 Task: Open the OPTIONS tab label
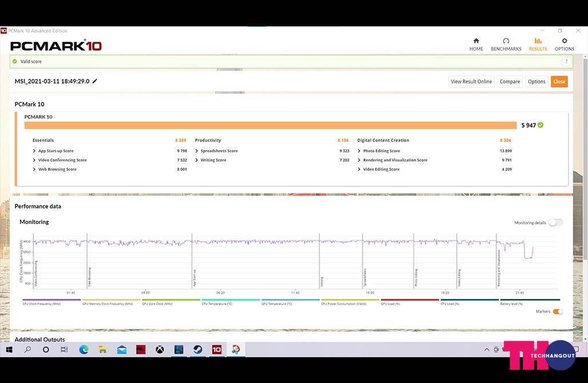click(x=565, y=49)
